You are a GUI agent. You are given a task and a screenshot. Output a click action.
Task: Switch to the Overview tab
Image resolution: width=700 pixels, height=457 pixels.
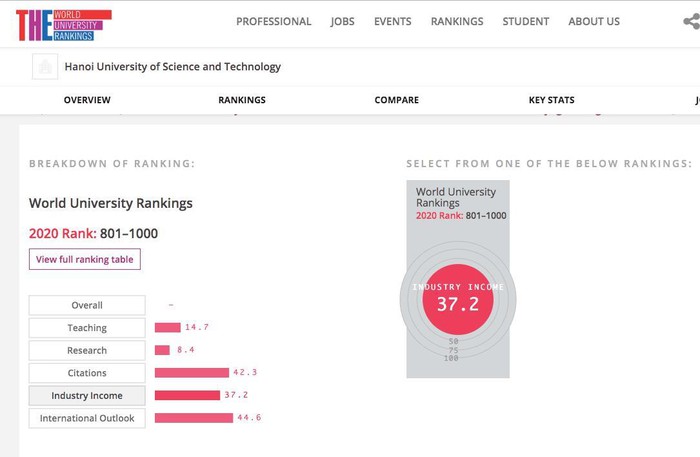point(87,100)
